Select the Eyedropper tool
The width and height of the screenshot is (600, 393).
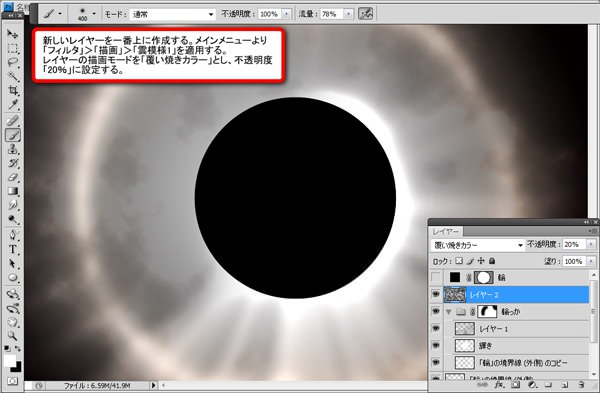[x=13, y=105]
